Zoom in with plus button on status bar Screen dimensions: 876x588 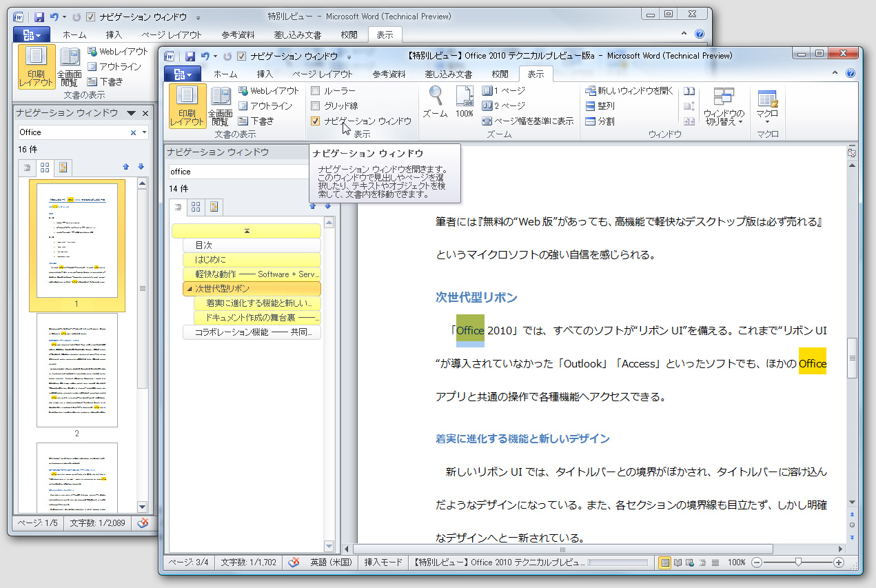839,562
